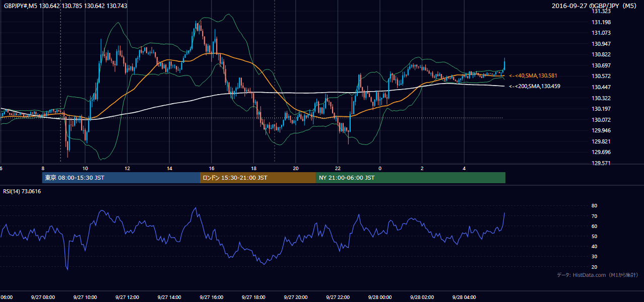This screenshot has height=302, width=644.
Task: Click hour tick 16 under the price chart
Action: (x=211, y=169)
